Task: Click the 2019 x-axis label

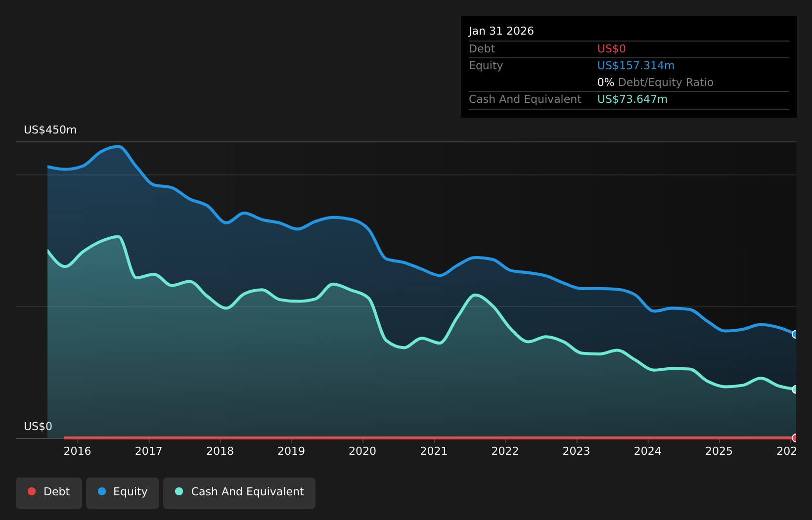Action: (x=291, y=451)
